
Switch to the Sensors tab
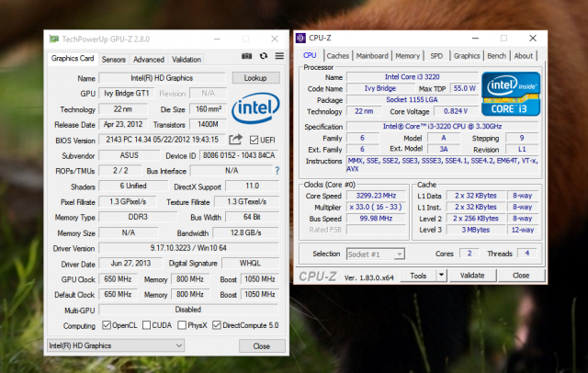(114, 59)
